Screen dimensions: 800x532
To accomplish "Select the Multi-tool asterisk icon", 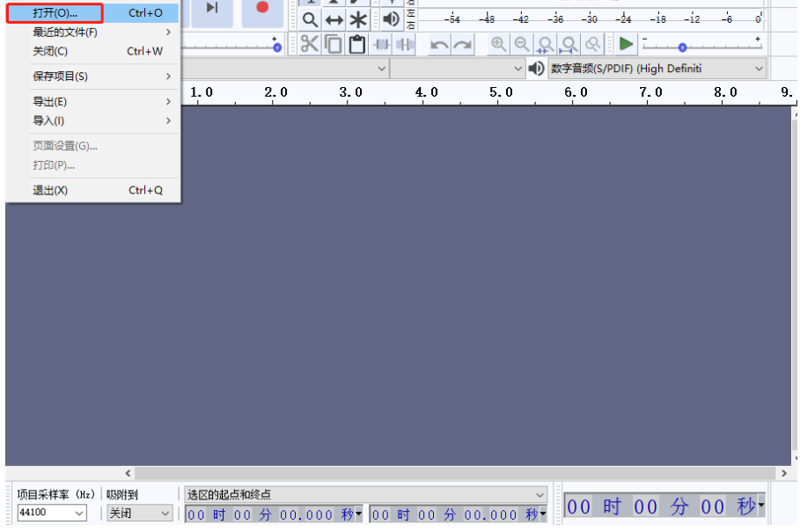I will pyautogui.click(x=358, y=19).
